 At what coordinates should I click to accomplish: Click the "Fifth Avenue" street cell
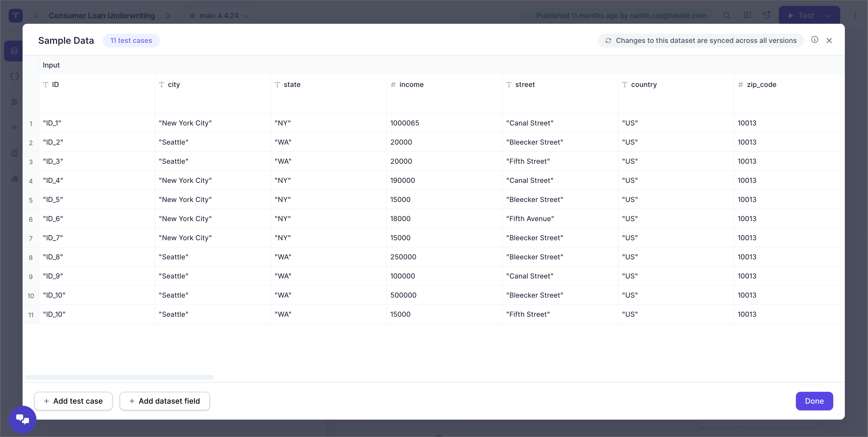[560, 219]
